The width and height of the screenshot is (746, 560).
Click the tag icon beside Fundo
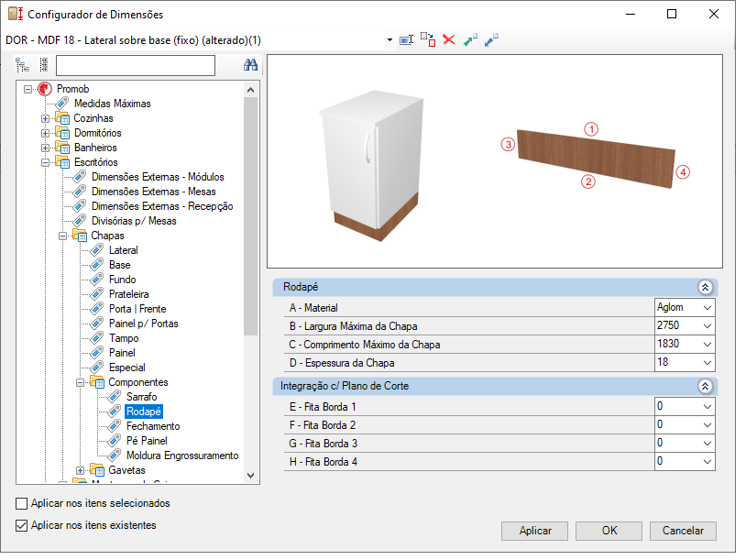(97, 280)
